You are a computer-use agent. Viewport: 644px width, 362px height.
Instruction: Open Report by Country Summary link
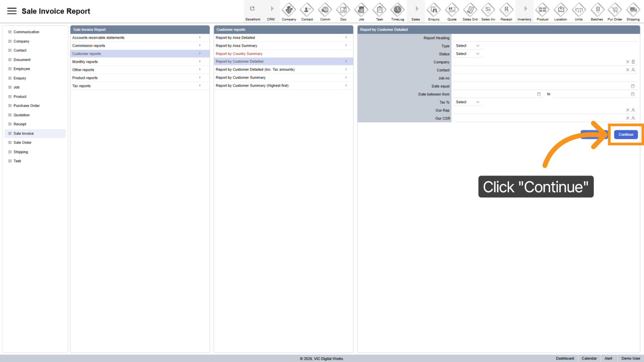click(239, 54)
